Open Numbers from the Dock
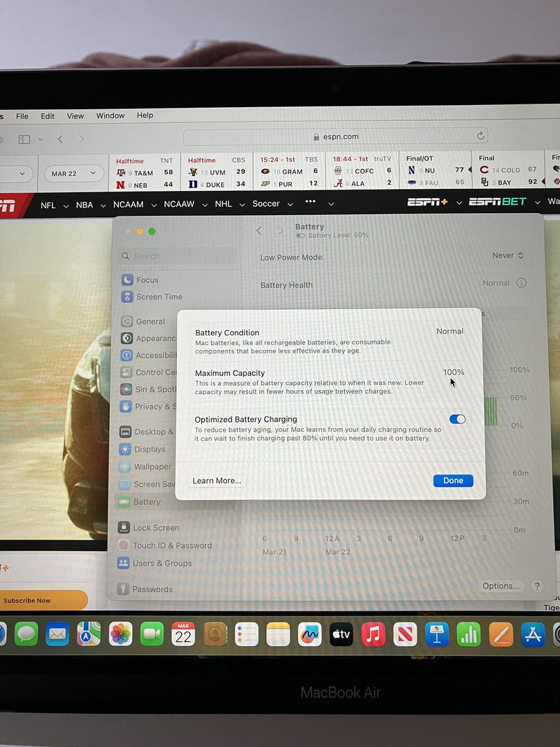 pos(469,634)
